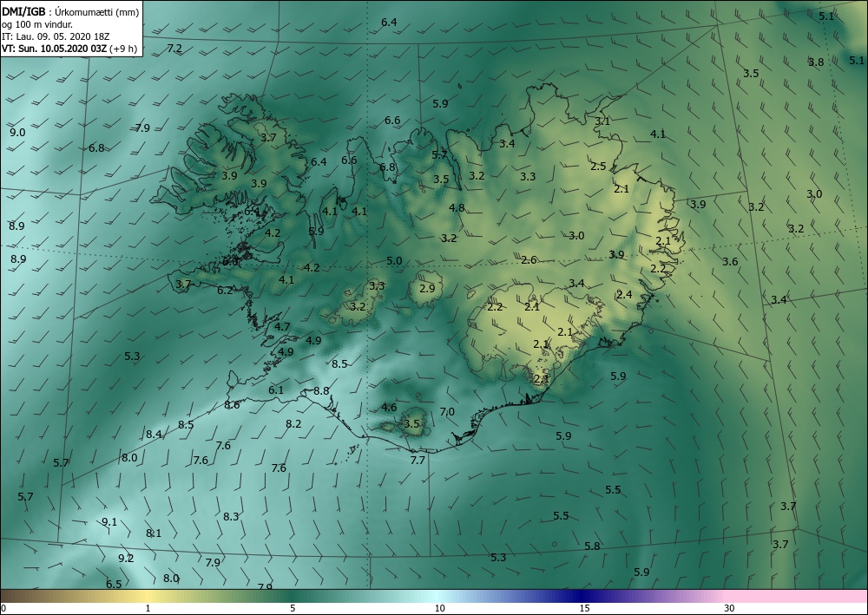The image size is (868, 615).
Task: Click the 'og 100 m vindur.' legend line
Action: [x=37, y=24]
